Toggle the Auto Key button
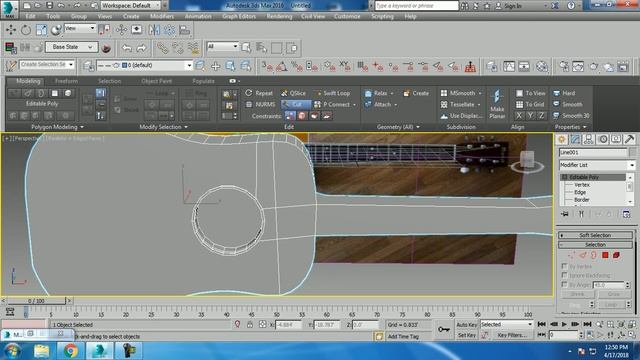Image resolution: width=640 pixels, height=360 pixels. (x=467, y=324)
